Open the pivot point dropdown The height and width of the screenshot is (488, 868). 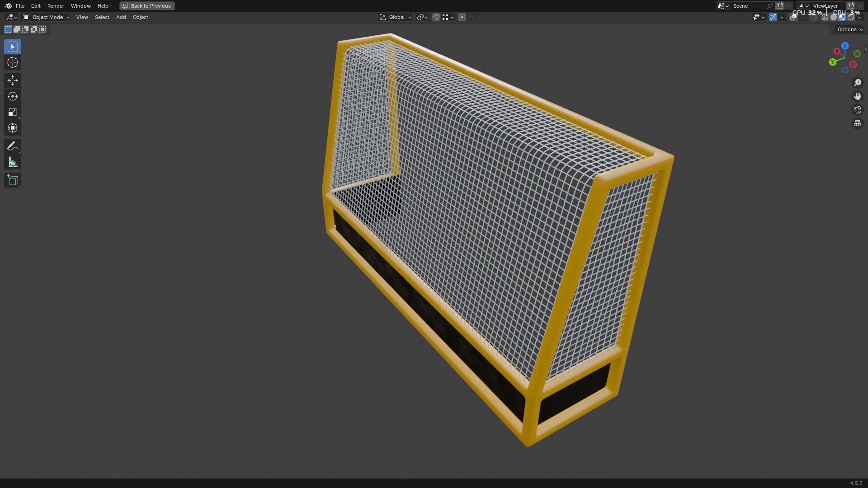422,17
